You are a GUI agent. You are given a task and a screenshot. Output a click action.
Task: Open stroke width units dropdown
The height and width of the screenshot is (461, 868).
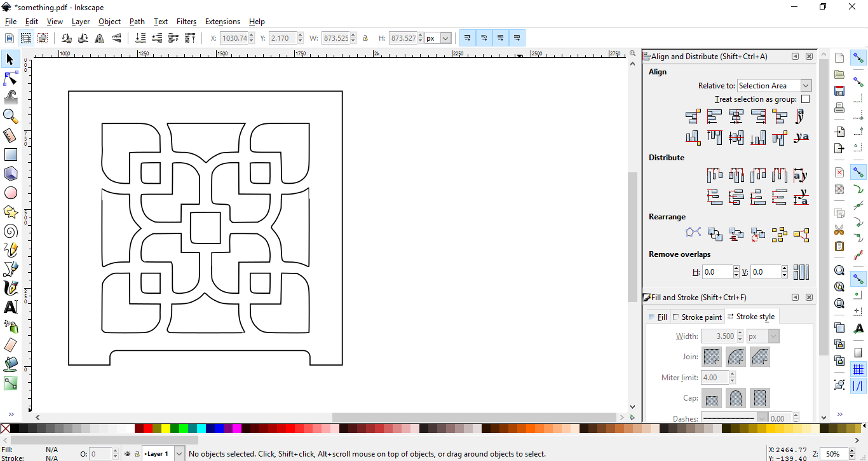tap(763, 336)
